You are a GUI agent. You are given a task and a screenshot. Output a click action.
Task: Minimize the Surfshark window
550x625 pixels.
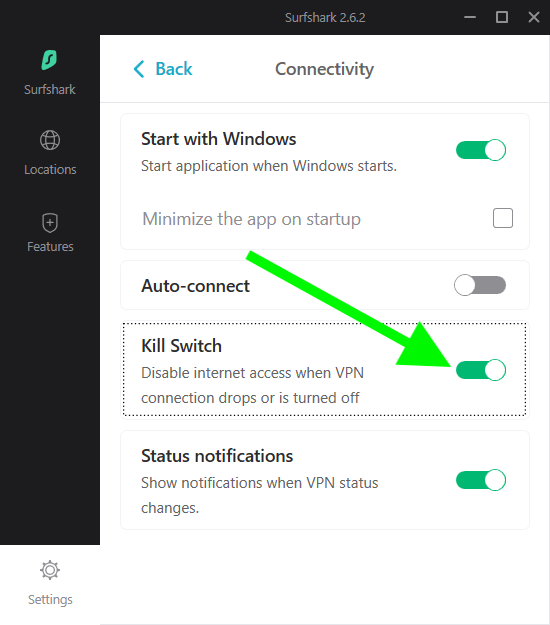click(x=470, y=17)
